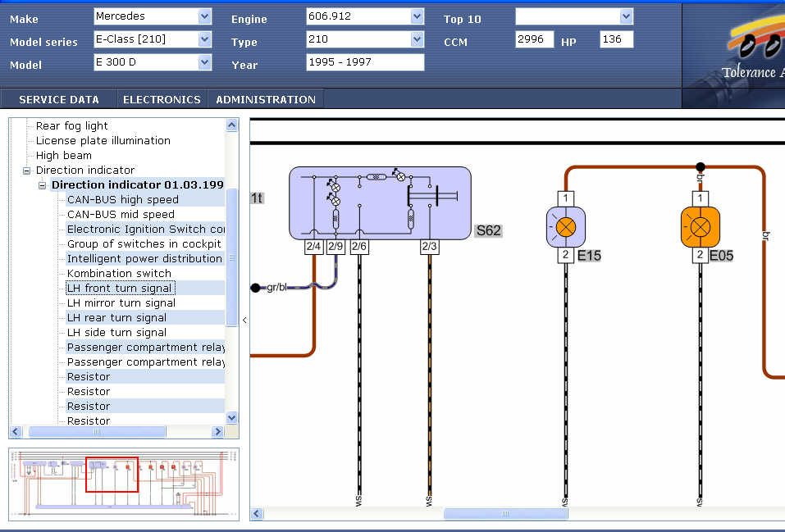Image resolution: width=785 pixels, height=532 pixels.
Task: Click the blue E15 lamp symbol
Action: point(566,227)
